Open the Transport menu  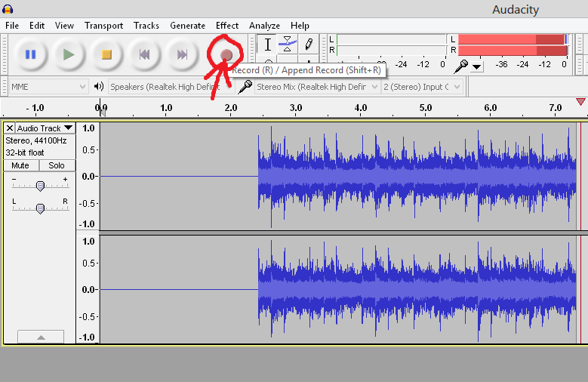point(103,26)
